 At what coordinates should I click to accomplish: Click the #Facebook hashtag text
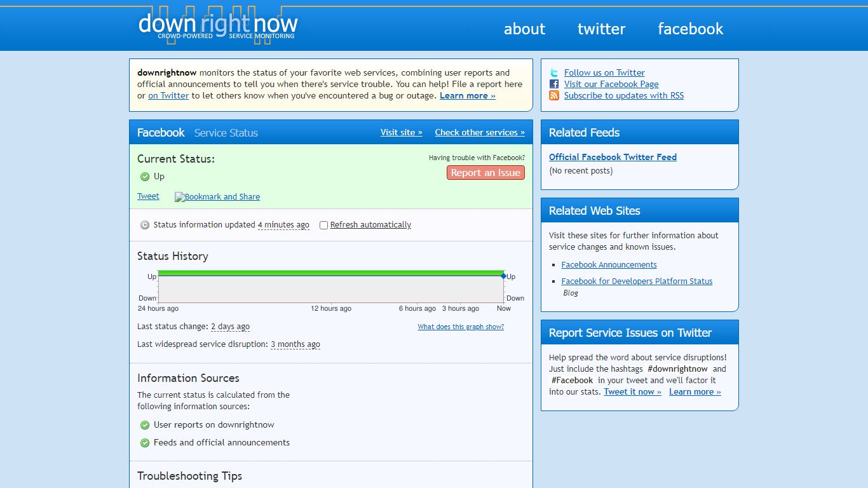coord(573,381)
